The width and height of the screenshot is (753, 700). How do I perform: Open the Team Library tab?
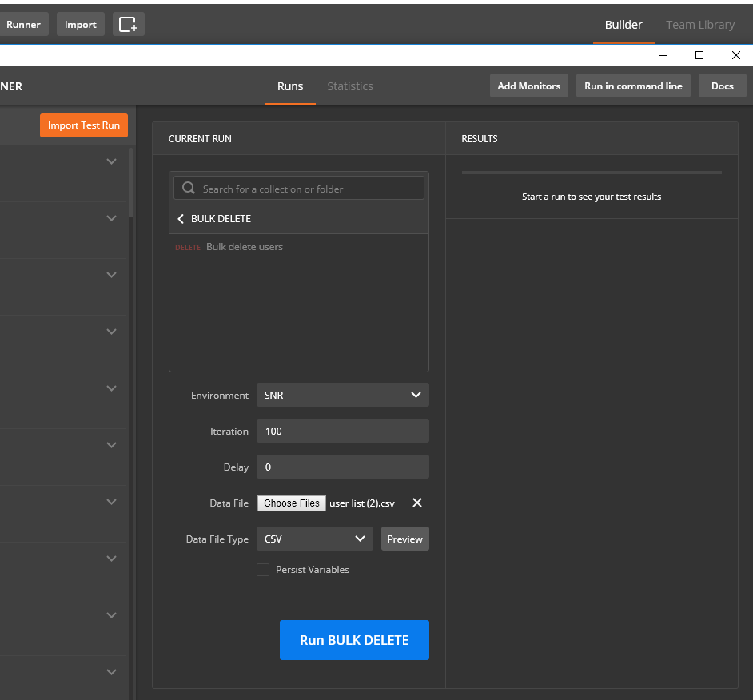(699, 25)
